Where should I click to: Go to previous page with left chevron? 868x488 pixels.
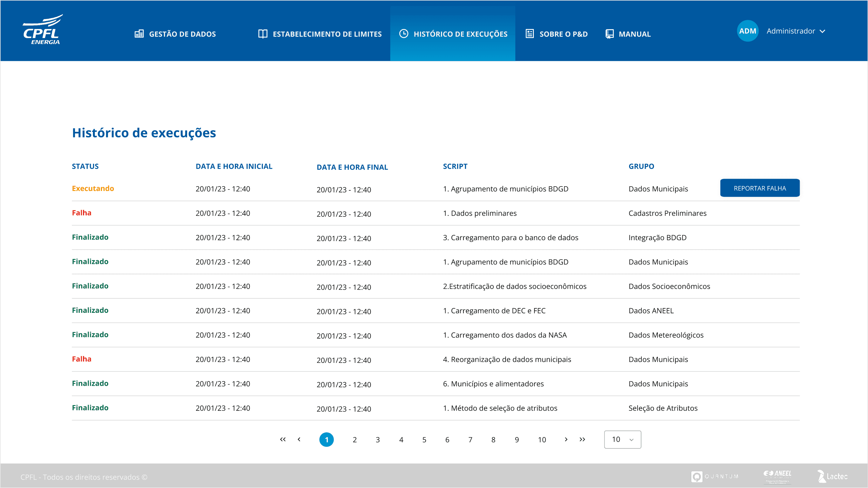point(299,439)
